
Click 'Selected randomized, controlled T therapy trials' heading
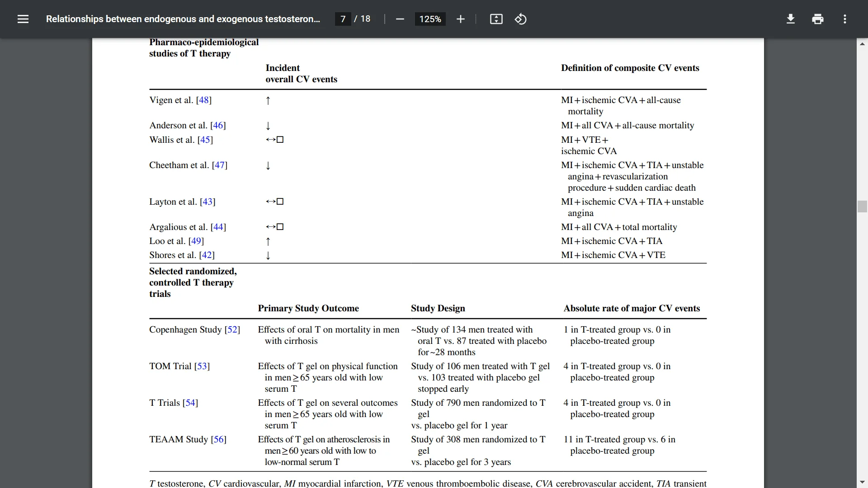click(x=193, y=282)
